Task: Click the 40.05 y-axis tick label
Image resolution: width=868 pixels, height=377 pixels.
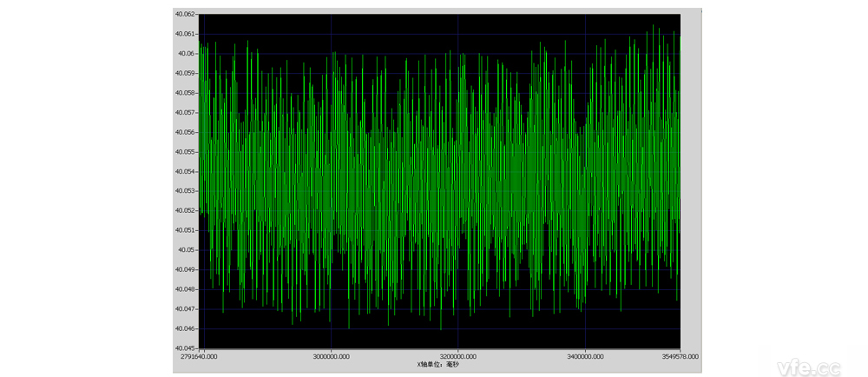Action: [x=187, y=250]
